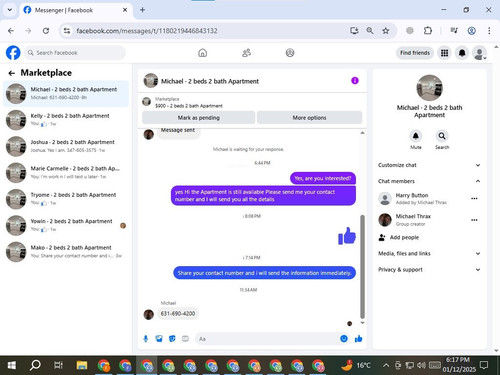Open Kelly - 2 beds 2 bath chat
Screen dimensions: 500x375
pyautogui.click(x=66, y=120)
